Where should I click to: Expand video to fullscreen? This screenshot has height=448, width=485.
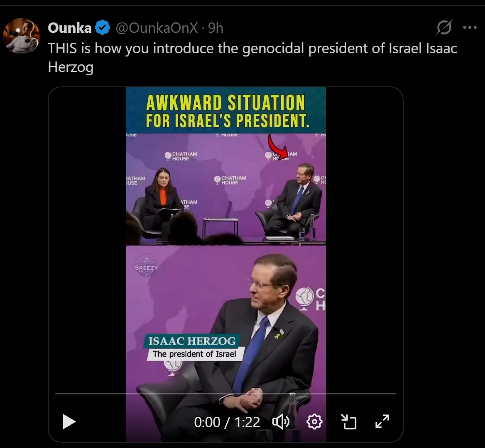[x=382, y=421]
